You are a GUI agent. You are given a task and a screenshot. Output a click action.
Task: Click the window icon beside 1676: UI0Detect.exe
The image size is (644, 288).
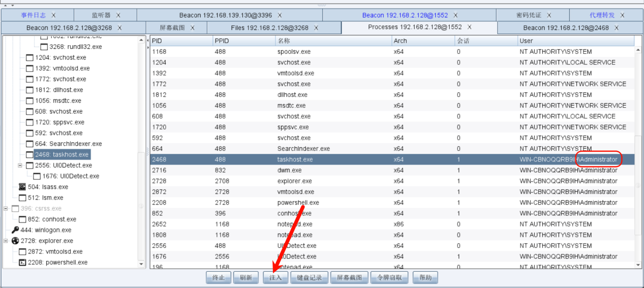click(37, 176)
